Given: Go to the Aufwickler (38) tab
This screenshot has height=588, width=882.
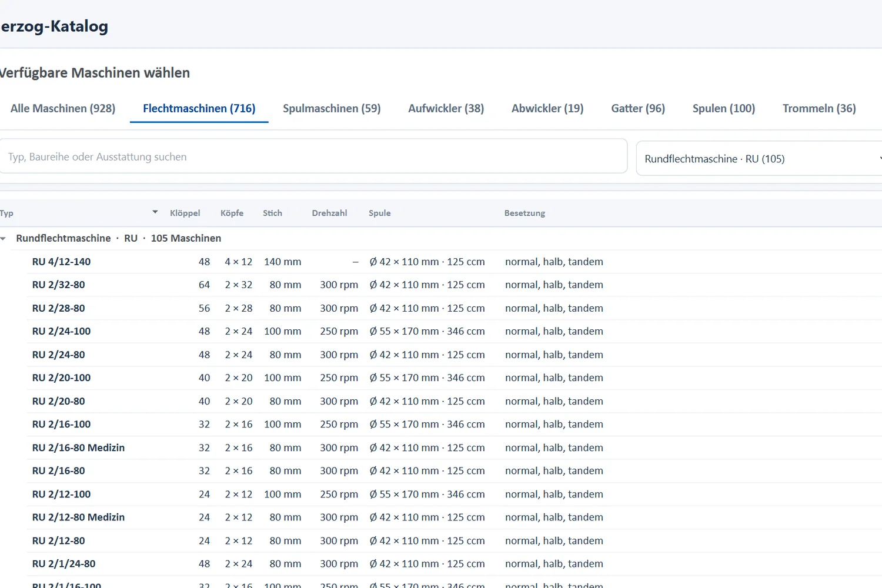Looking at the screenshot, I should (x=446, y=108).
